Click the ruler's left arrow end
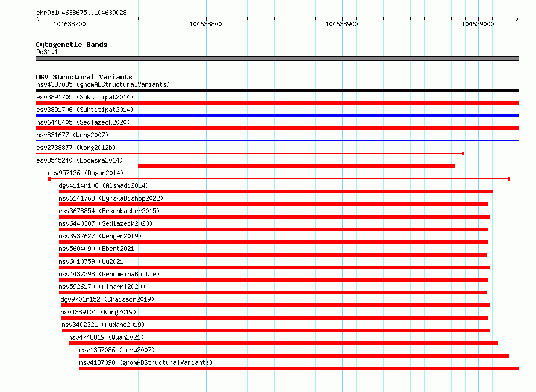Image resolution: width=536 pixels, height=392 pixels. pos(37,19)
